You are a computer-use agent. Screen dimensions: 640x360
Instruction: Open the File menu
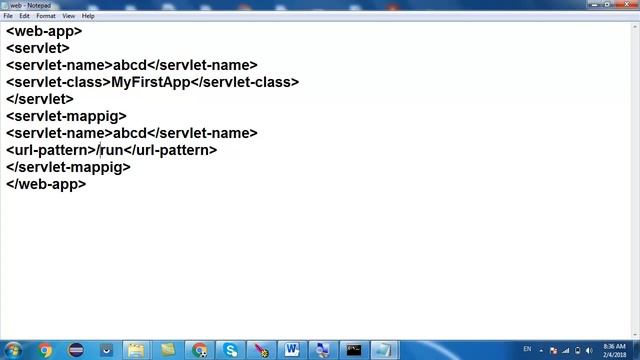click(x=8, y=16)
